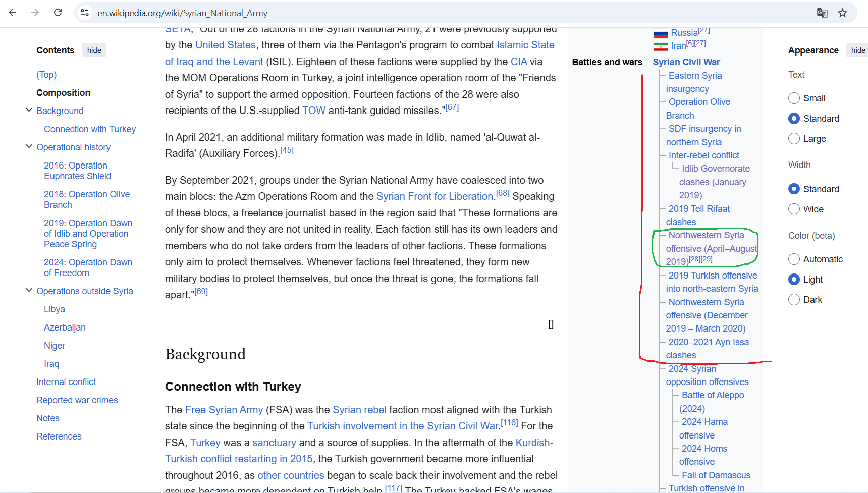Image resolution: width=868 pixels, height=493 pixels.
Task: Select Standard width option
Action: [794, 189]
